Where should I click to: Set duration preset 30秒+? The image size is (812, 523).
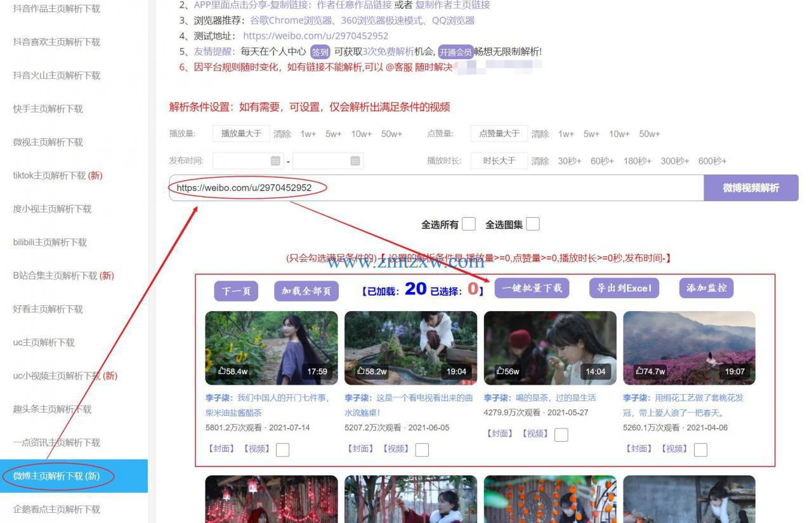[570, 161]
